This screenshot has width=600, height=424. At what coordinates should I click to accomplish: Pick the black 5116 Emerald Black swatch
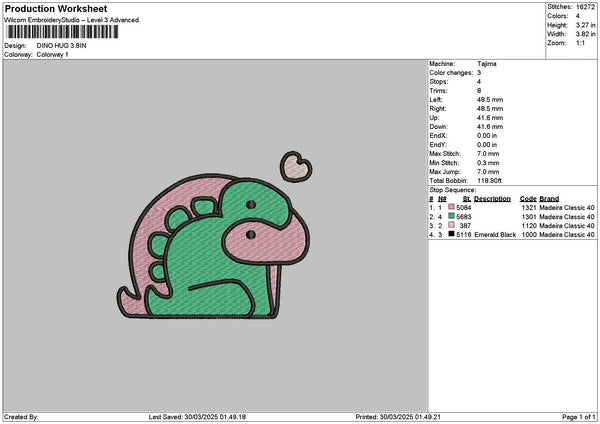point(453,235)
